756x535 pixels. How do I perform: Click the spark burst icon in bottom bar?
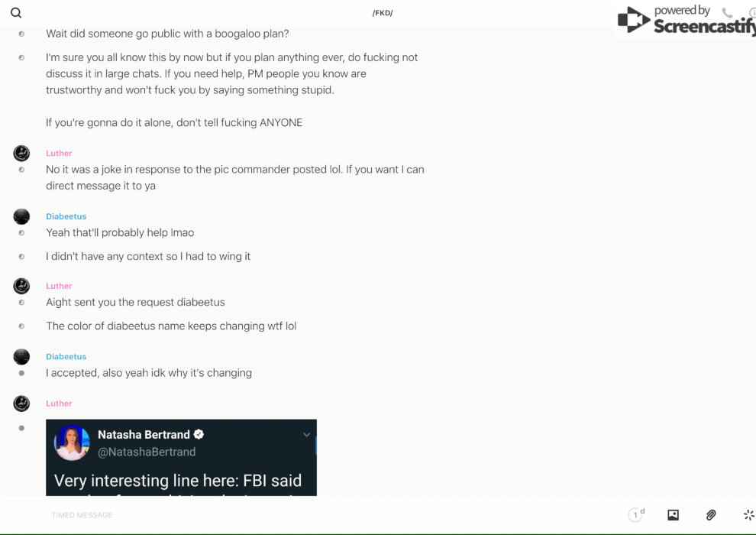pyautogui.click(x=748, y=515)
